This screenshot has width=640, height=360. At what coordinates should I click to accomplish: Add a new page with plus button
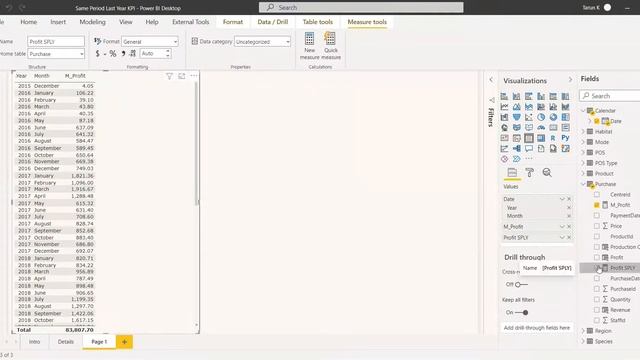(x=124, y=342)
